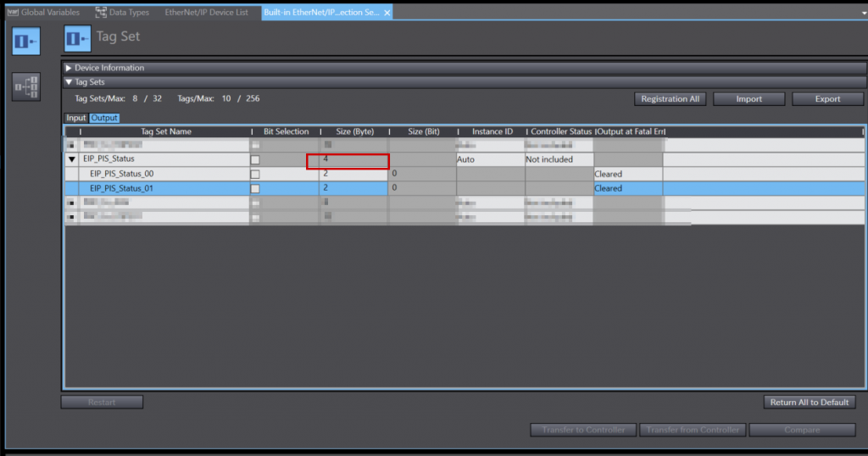The image size is (868, 456).
Task: Check Bit Selection for EIP_PIS_Status_01
Action: click(255, 188)
